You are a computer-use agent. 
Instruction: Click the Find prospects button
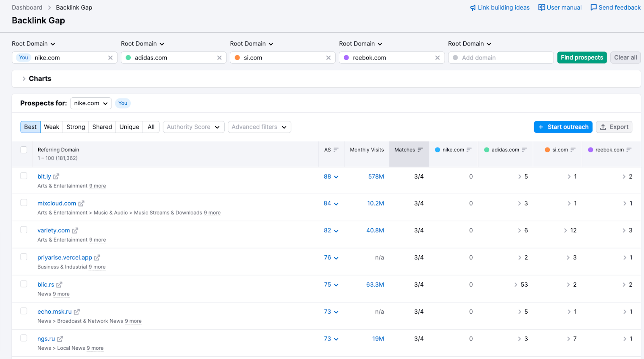coord(582,57)
